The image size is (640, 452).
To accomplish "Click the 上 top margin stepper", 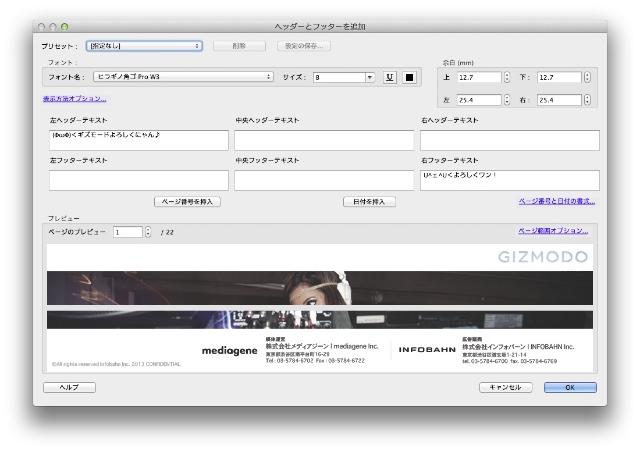I will (x=506, y=76).
